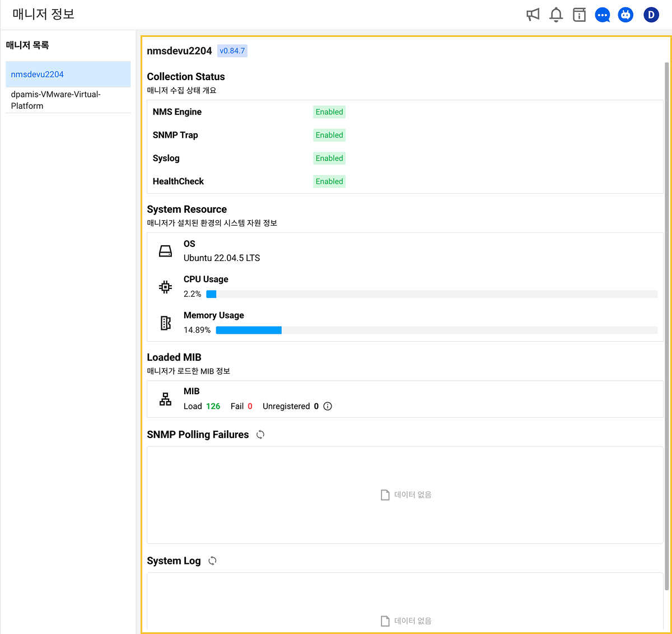Image resolution: width=672 pixels, height=634 pixels.
Task: Click the v0.84.7 version badge
Action: coord(232,51)
